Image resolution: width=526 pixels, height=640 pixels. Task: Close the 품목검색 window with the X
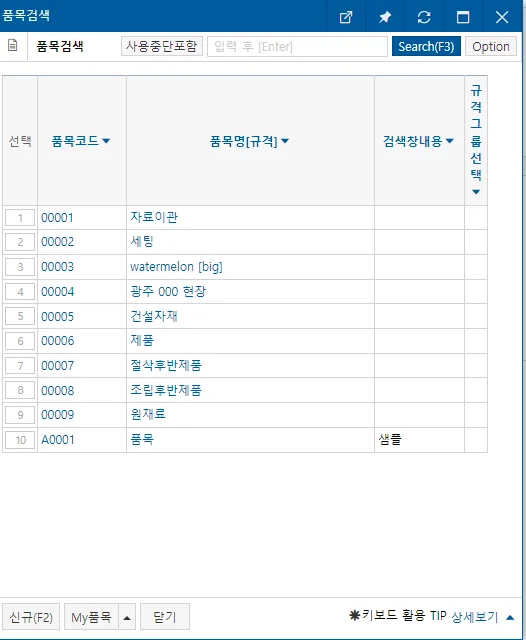(x=502, y=17)
